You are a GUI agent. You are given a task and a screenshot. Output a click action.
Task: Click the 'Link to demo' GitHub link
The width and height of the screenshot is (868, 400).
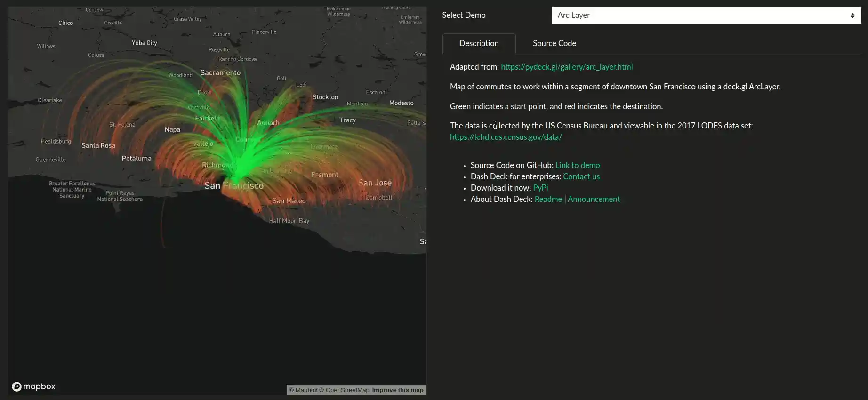pyautogui.click(x=577, y=165)
